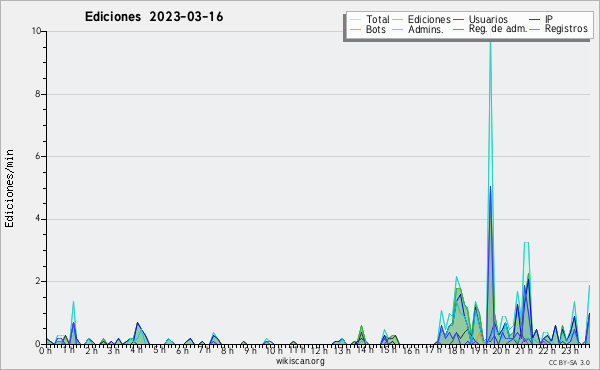Click the y-axis value '6'
The width and height of the screenshot is (600, 370).
38,156
